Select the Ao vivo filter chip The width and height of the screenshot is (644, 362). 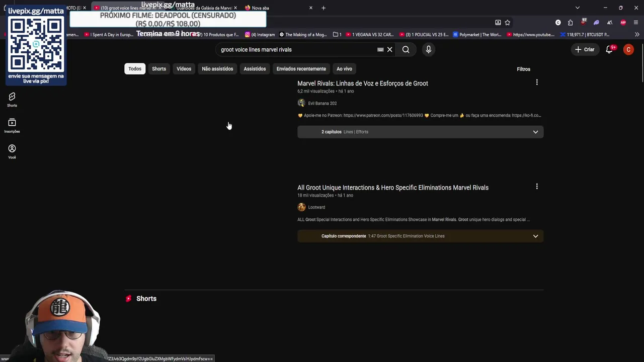coord(344,69)
